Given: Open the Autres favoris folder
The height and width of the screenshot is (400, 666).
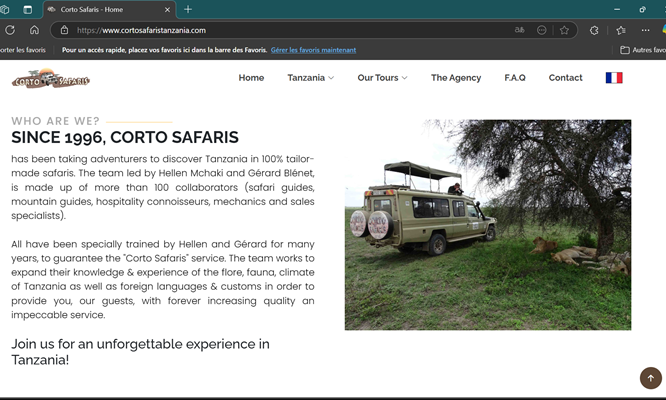Looking at the screenshot, I should (x=643, y=50).
